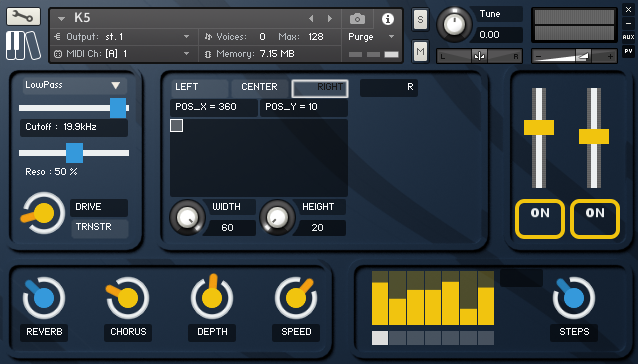The image size is (638, 364).
Task: Click the REVERB label
Action: pos(44,332)
